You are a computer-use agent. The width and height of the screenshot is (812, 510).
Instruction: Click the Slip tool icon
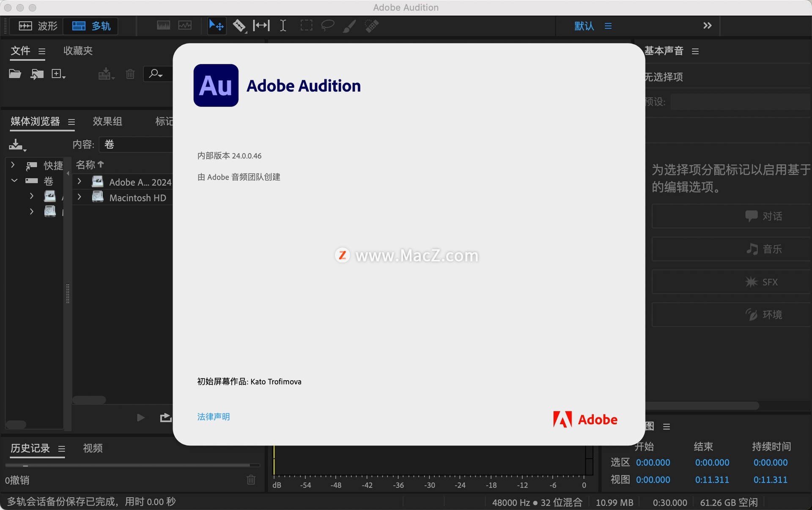pos(261,26)
